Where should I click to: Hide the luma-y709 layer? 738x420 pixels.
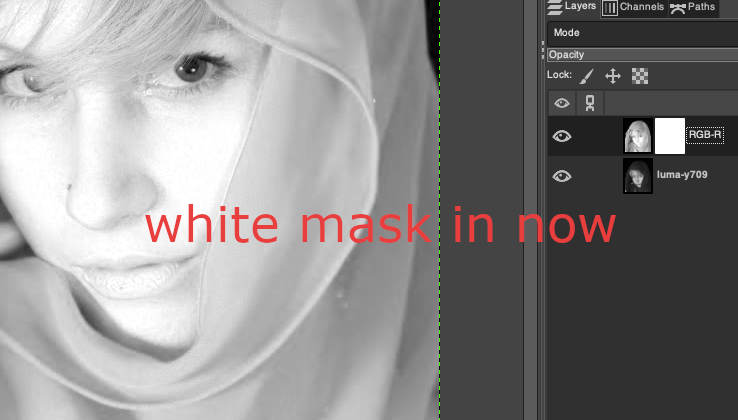562,176
